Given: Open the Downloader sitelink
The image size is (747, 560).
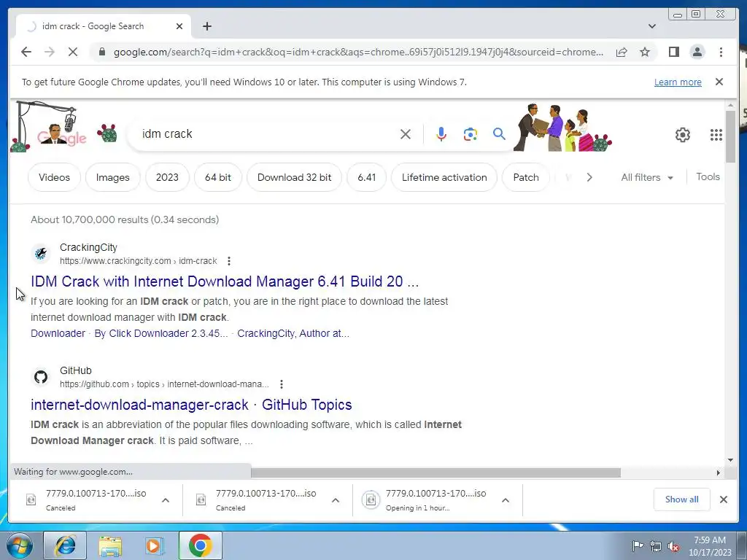Looking at the screenshot, I should [58, 333].
